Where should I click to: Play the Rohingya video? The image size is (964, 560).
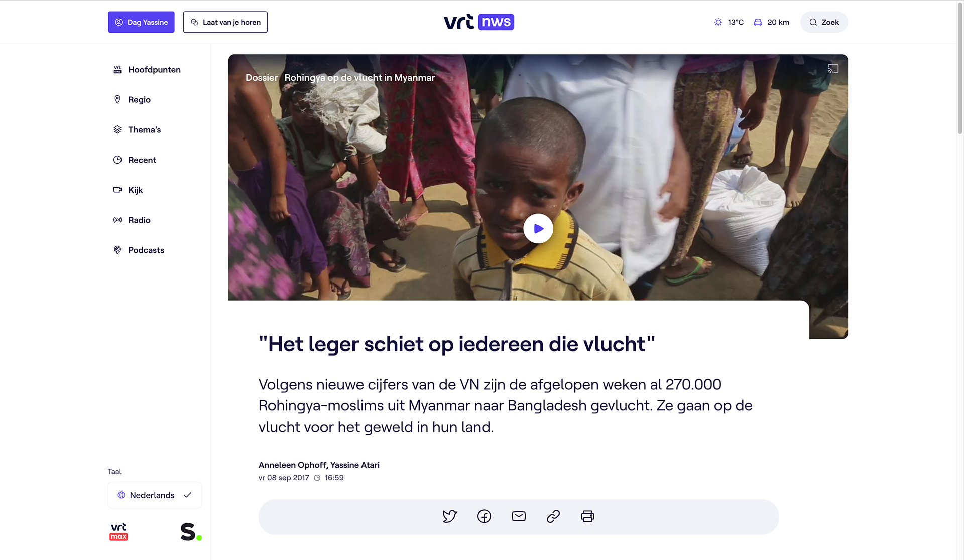tap(538, 229)
